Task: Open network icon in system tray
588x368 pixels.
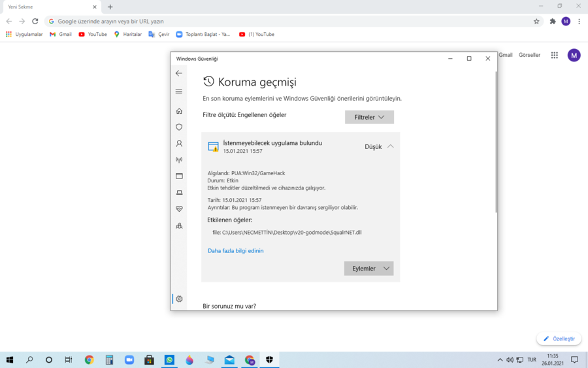Action: point(520,360)
